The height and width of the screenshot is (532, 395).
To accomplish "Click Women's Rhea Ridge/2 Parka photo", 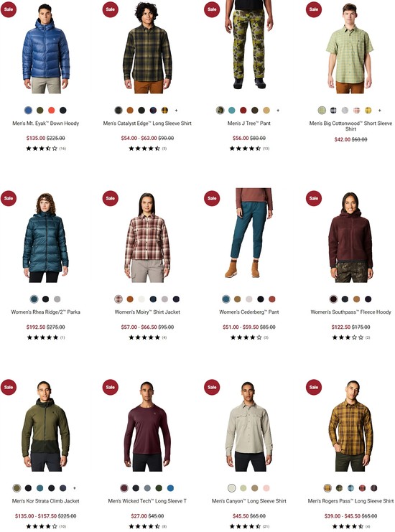I will [45, 238].
